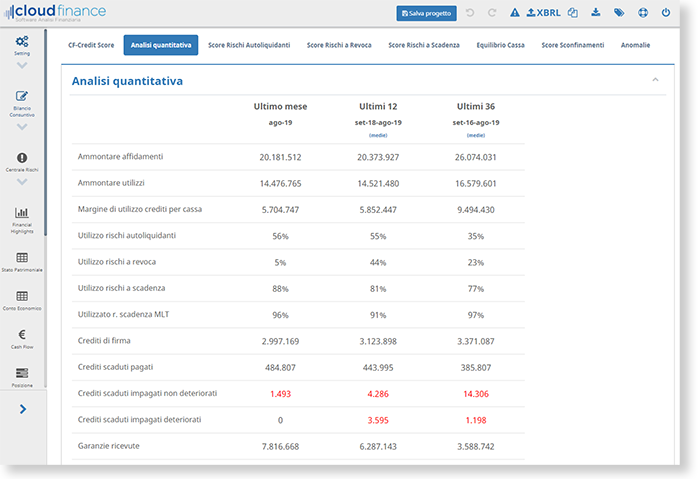Click the red value 14.306
Screen dimensions: 700x479
pyautogui.click(x=476, y=394)
